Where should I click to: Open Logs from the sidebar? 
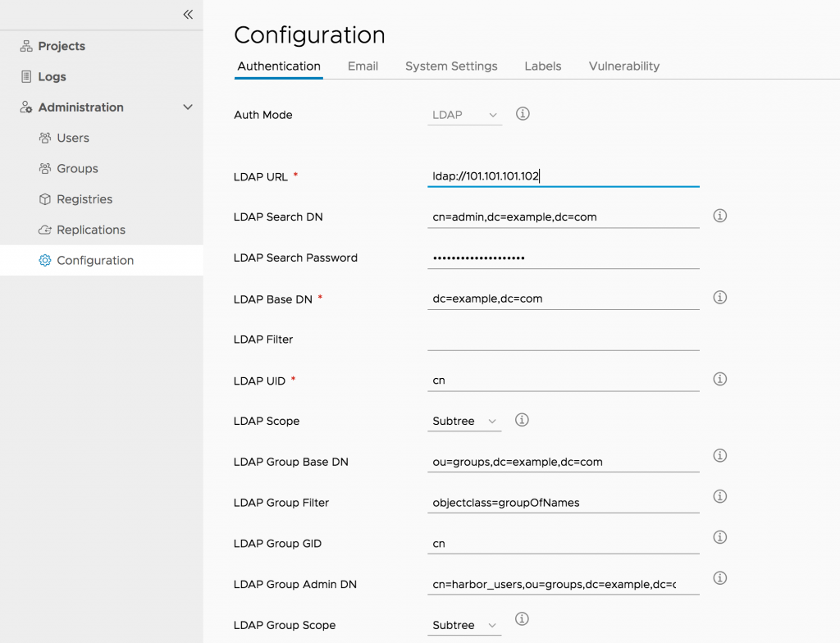coord(52,76)
